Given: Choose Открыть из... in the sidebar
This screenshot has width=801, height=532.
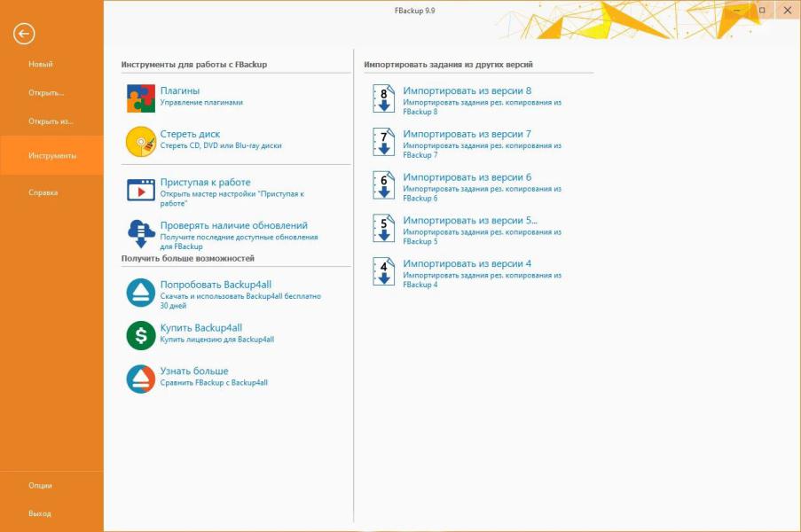Looking at the screenshot, I should tap(51, 121).
